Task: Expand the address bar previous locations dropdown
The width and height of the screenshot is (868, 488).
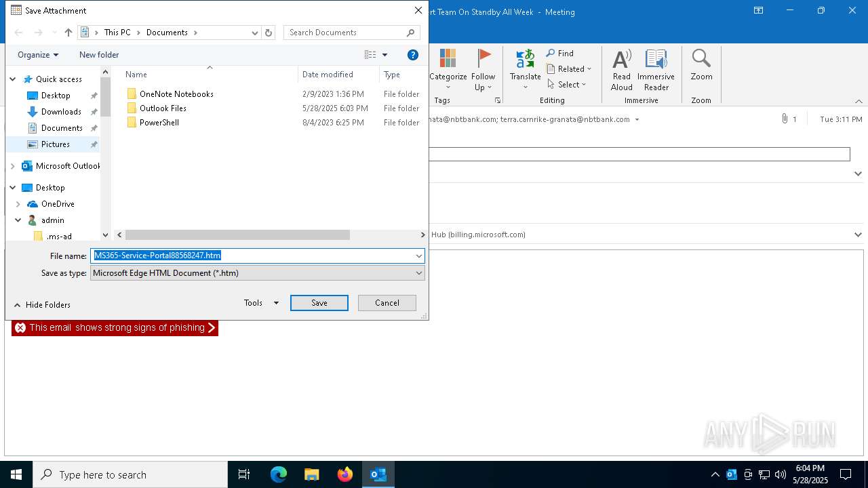Action: pos(255,33)
